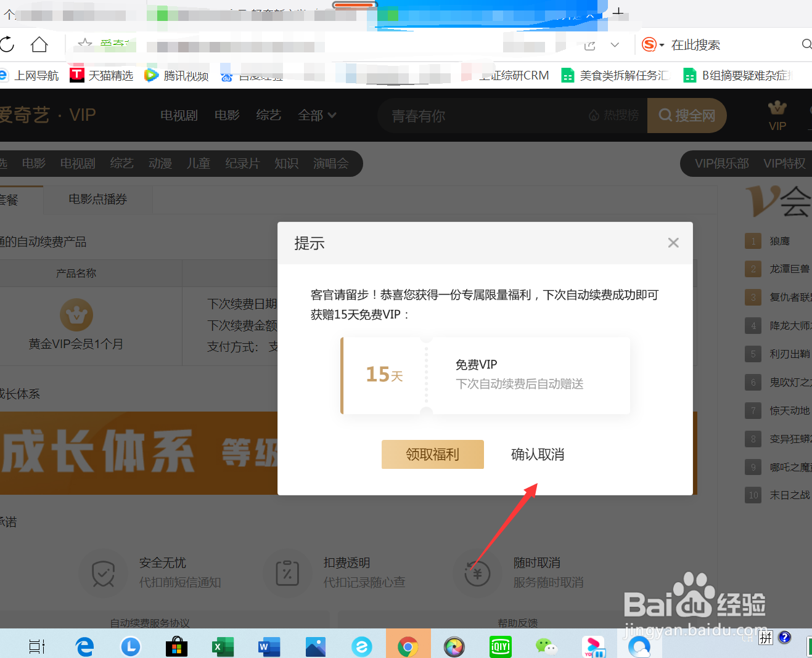The height and width of the screenshot is (658, 812).
Task: Open Sogou browser from the taskbar
Action: 362,646
